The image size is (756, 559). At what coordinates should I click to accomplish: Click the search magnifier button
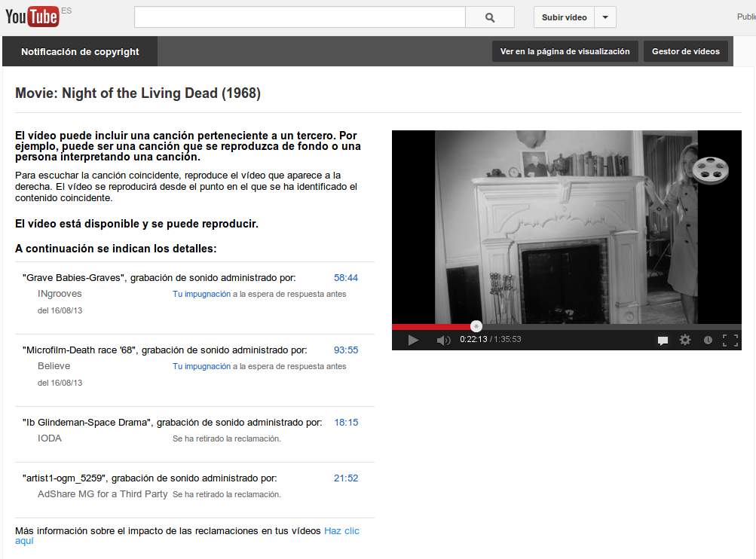click(490, 17)
